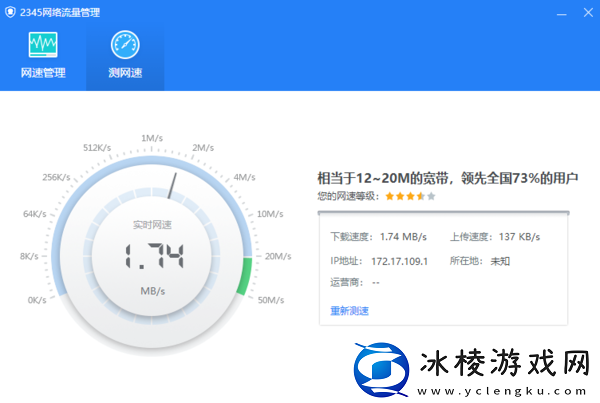Click the shield logo in title bar
This screenshot has height=403, width=600.
10,12
